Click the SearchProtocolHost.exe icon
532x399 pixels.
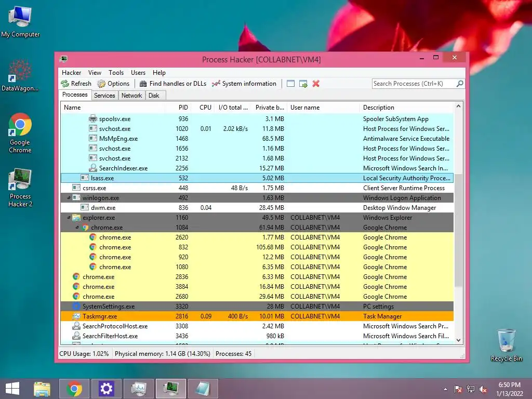[x=76, y=326]
